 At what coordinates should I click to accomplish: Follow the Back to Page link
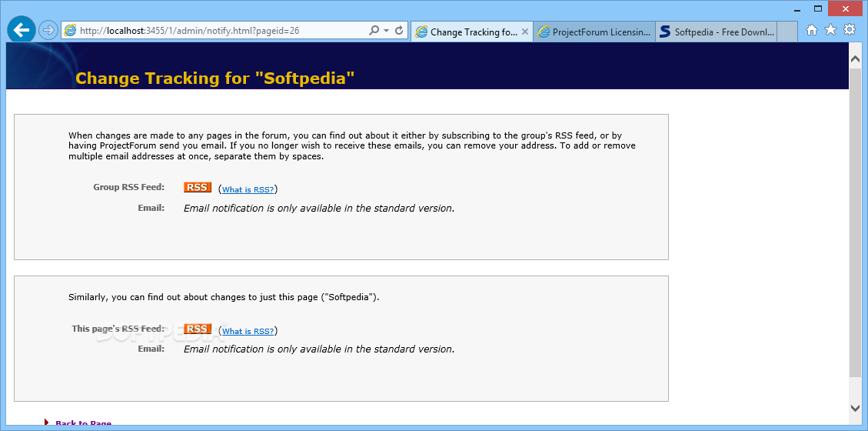click(x=83, y=424)
